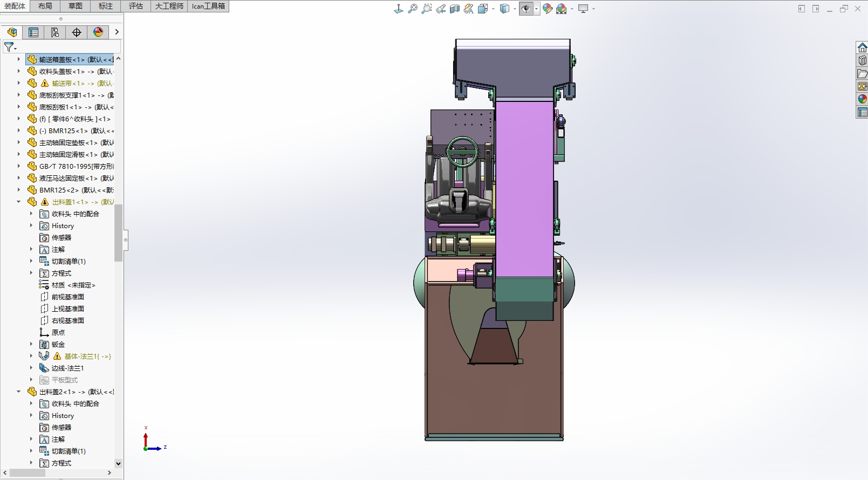Click the purple conveyor body in model
Screen dimensions: 868x480
pyautogui.click(x=524, y=189)
